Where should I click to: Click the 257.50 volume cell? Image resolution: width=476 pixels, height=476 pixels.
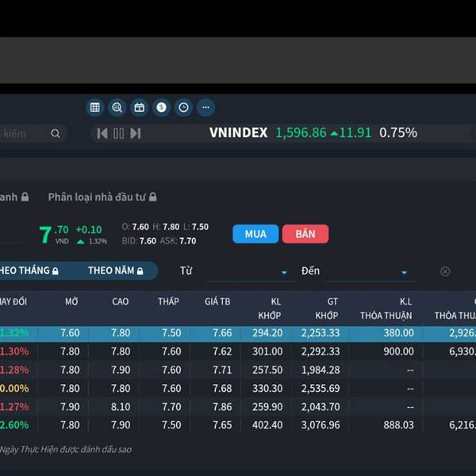(267, 370)
